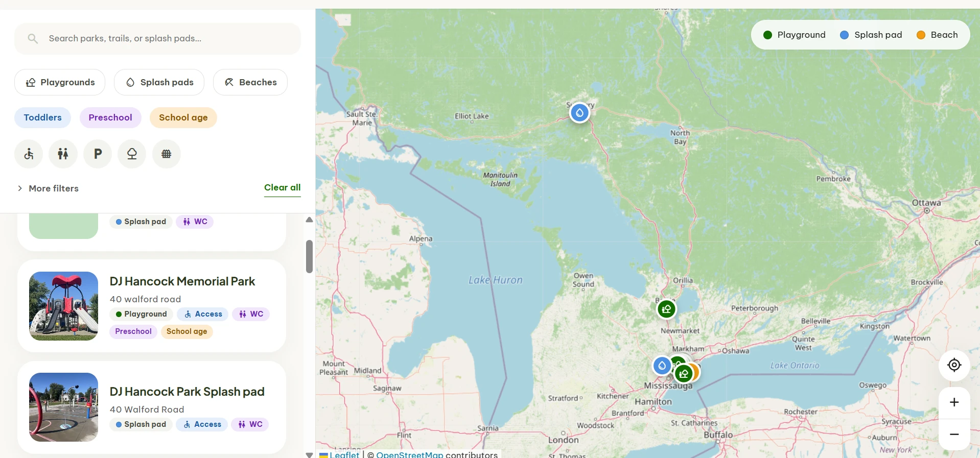Enable the parking filter icon
Image resolution: width=980 pixels, height=458 pixels.
98,154
